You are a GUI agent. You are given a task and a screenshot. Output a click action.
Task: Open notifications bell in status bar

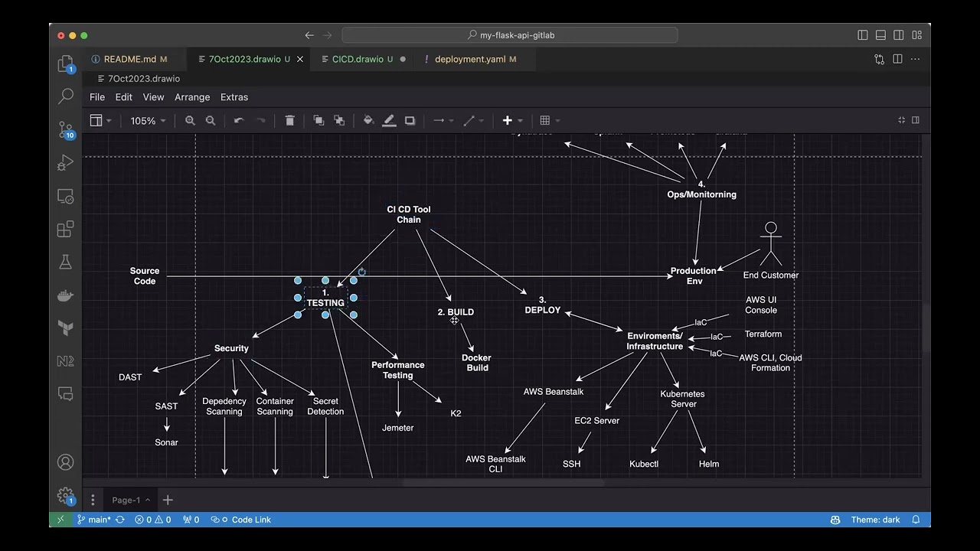[x=916, y=520]
